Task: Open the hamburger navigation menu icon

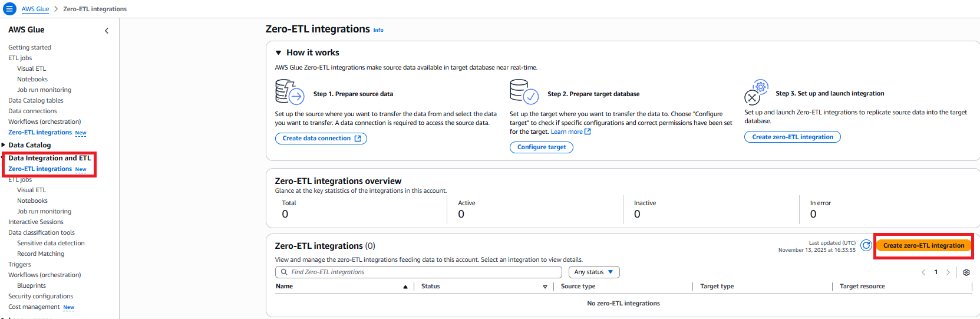Action: 9,9
